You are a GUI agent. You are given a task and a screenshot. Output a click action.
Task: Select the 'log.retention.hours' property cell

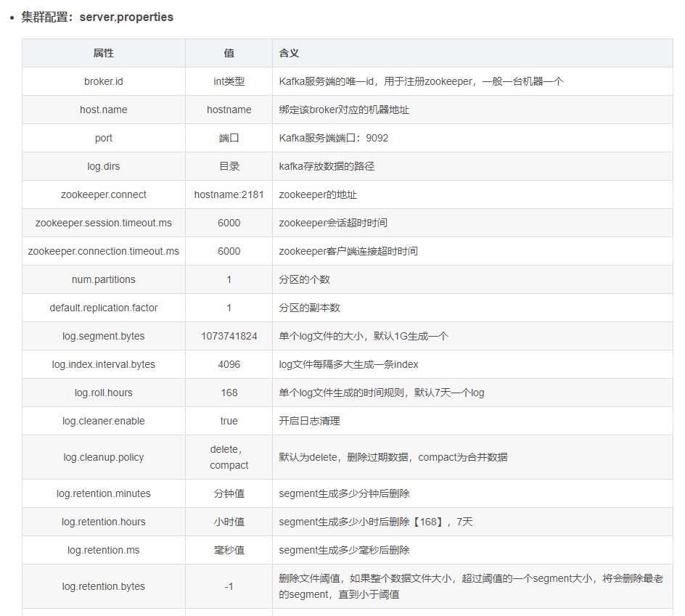tap(104, 522)
